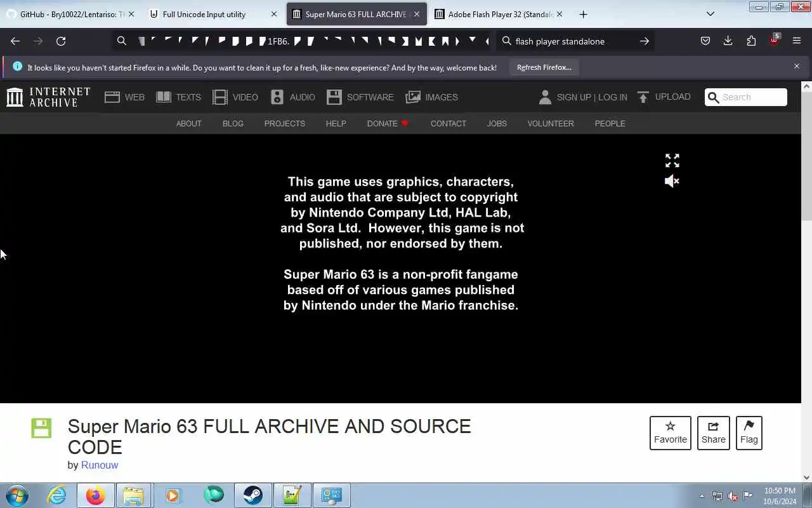This screenshot has height=508, width=812.
Task: Open the taskbar clock and date
Action: click(780, 496)
